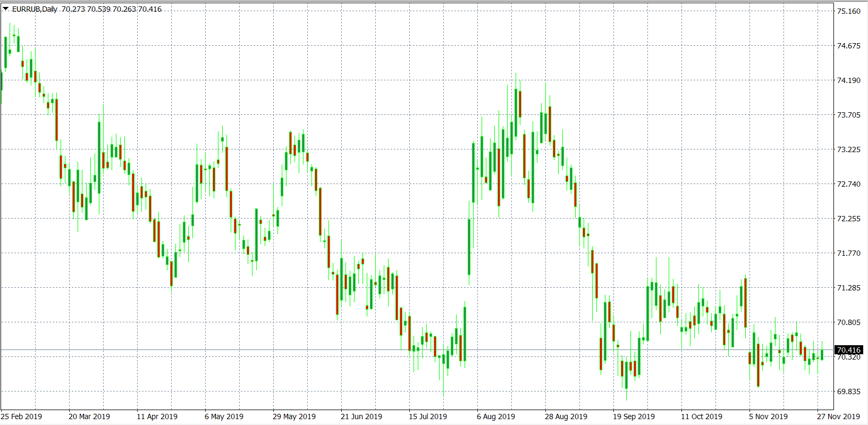Click the close value 70.416 in header
Screen dimensions: 868x425
[150, 9]
